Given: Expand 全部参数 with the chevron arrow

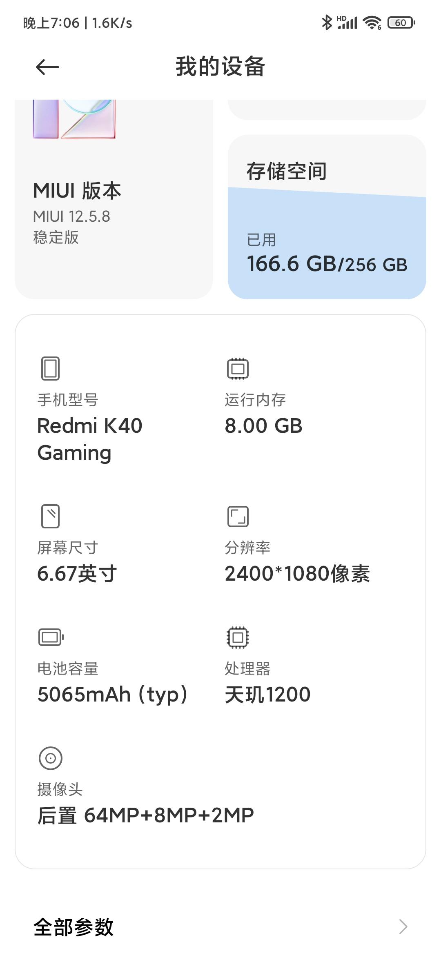Looking at the screenshot, I should point(403,927).
